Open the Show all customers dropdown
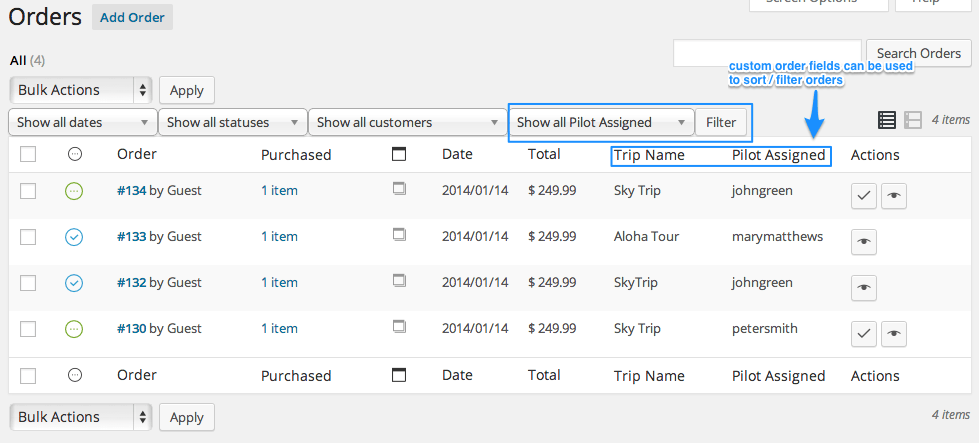The image size is (979, 443). (x=408, y=122)
